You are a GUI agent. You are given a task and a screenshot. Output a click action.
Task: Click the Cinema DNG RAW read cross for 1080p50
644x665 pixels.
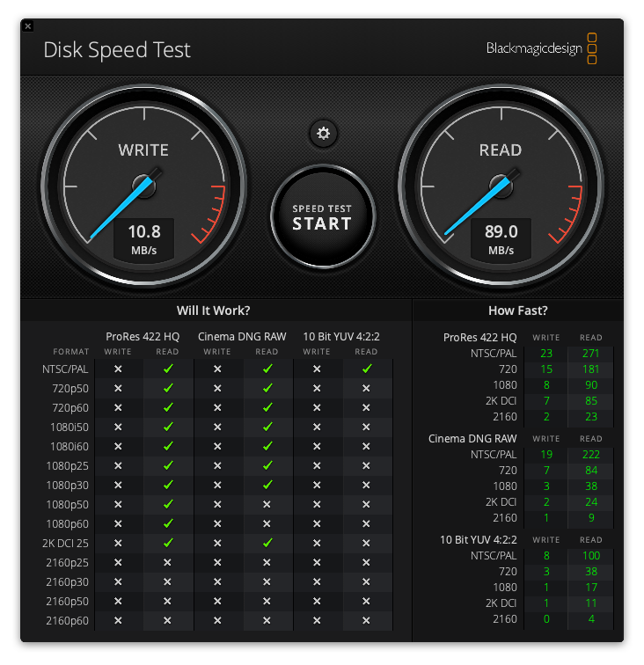click(x=267, y=505)
